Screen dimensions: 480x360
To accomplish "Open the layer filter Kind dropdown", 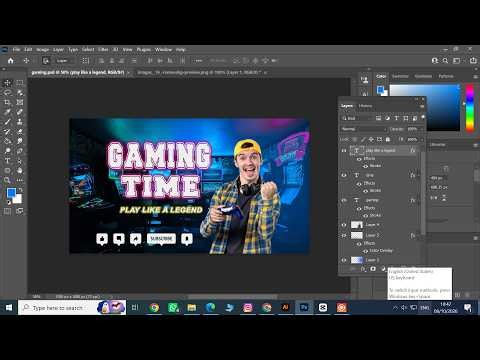I will pos(357,118).
